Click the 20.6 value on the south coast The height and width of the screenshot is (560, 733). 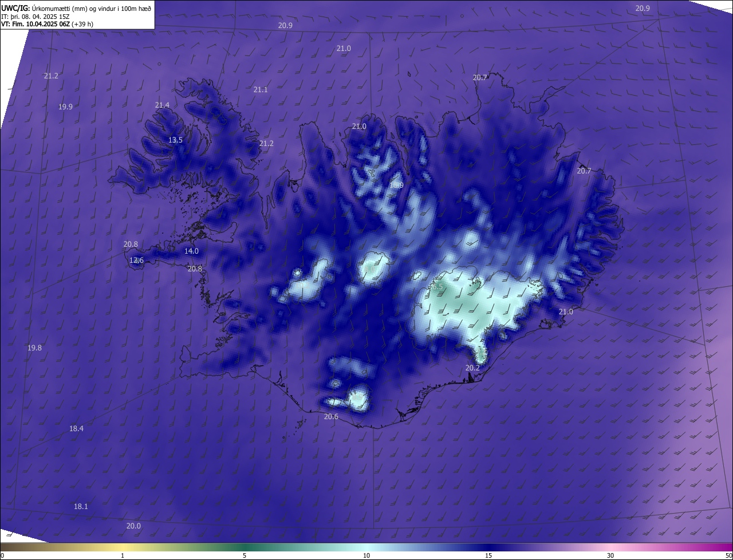click(331, 417)
